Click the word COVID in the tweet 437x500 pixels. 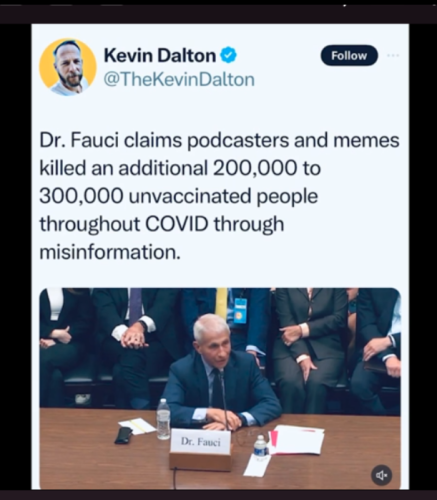pyautogui.click(x=176, y=224)
